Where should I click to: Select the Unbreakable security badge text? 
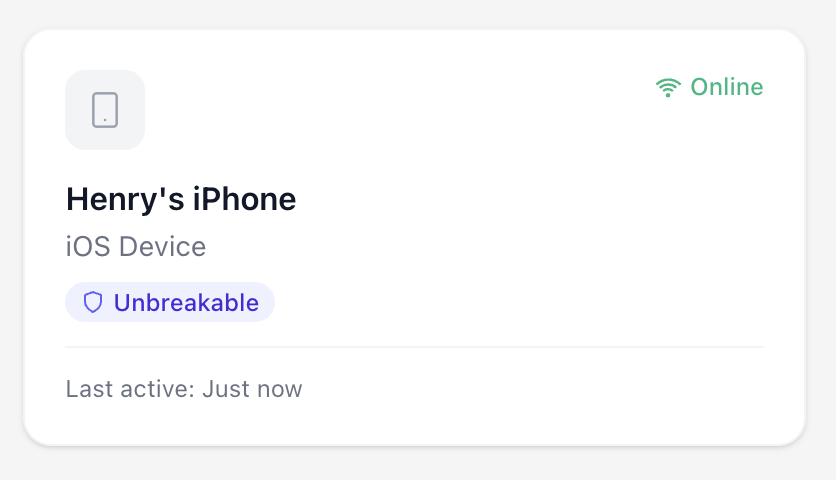click(186, 302)
